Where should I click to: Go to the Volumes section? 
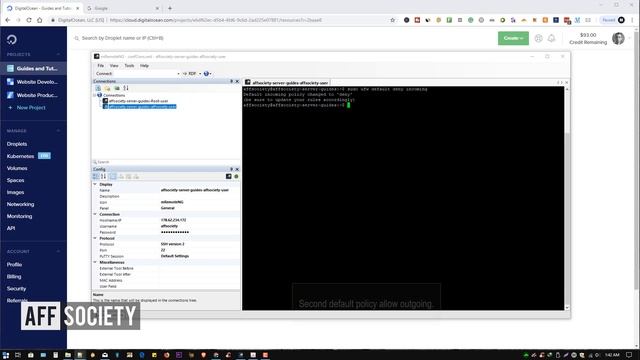pyautogui.click(x=17, y=168)
